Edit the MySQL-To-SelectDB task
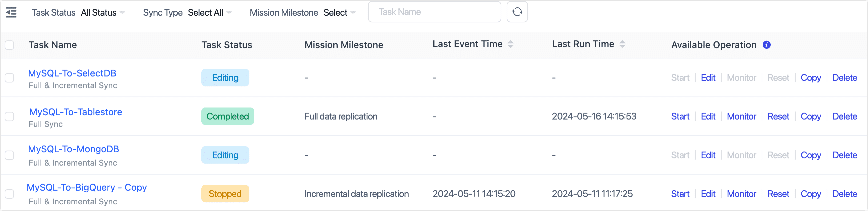868x211 pixels. pyautogui.click(x=708, y=78)
